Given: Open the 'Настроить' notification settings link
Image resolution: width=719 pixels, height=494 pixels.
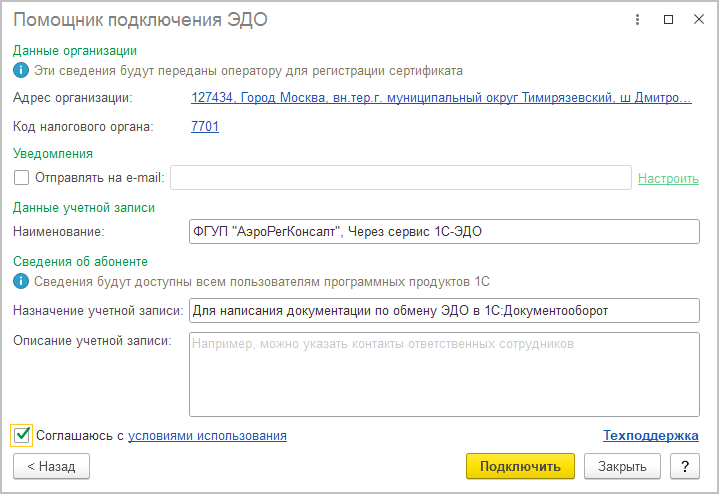Looking at the screenshot, I should (668, 178).
